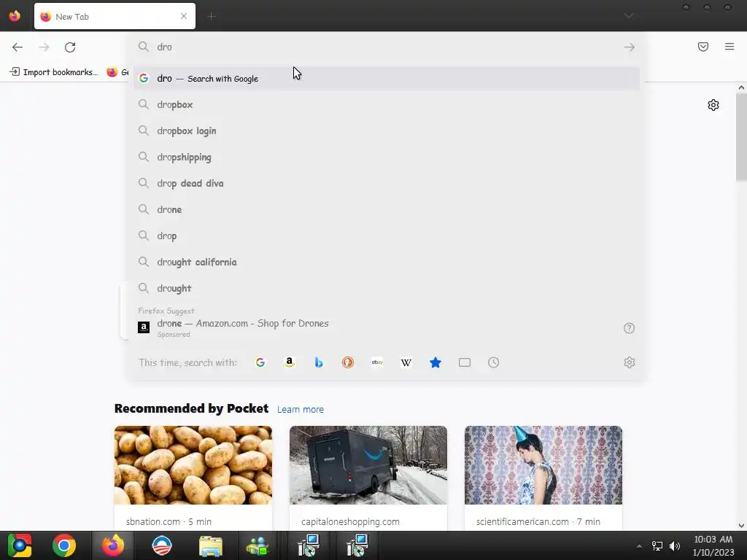Image resolution: width=747 pixels, height=560 pixels.
Task: Open Chrome from the taskbar
Action: pyautogui.click(x=64, y=545)
